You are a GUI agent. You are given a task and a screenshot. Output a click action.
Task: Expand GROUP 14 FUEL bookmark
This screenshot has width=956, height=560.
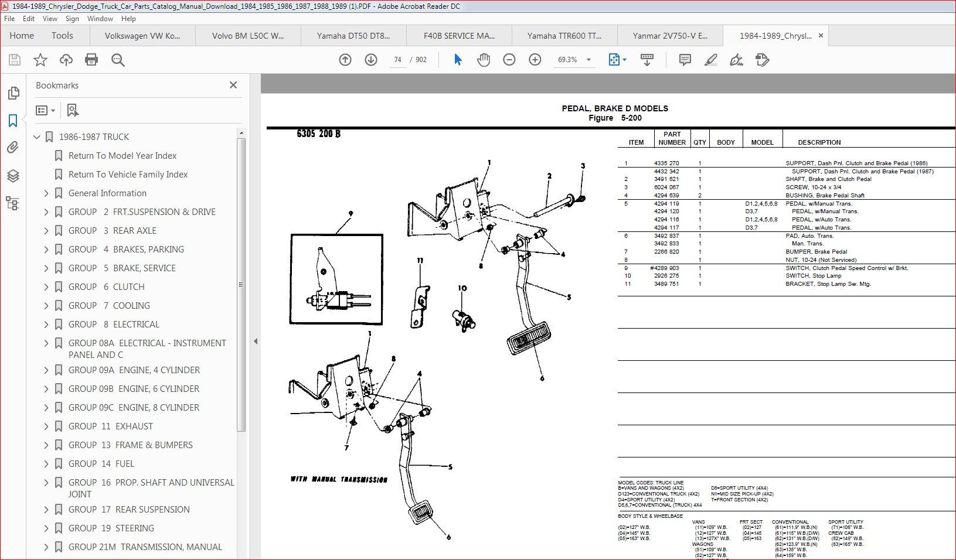(46, 464)
